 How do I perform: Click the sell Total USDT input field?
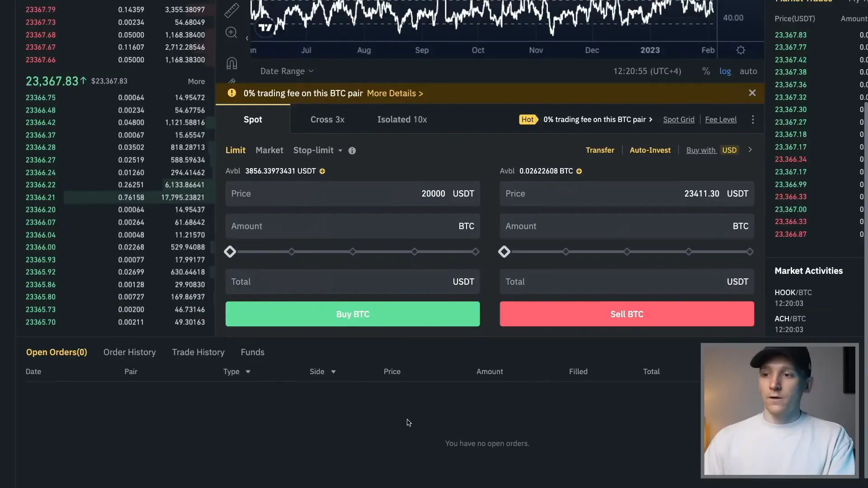pos(627,282)
